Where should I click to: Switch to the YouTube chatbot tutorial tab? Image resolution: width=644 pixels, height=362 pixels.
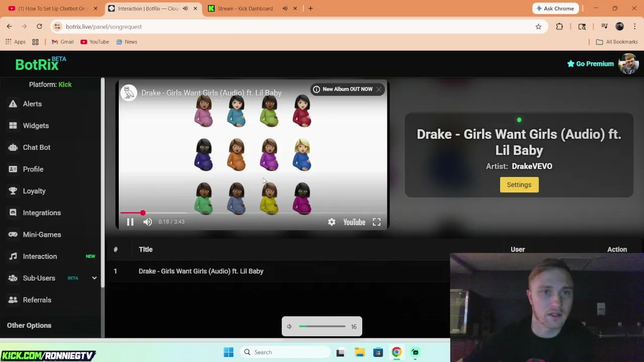click(52, 9)
